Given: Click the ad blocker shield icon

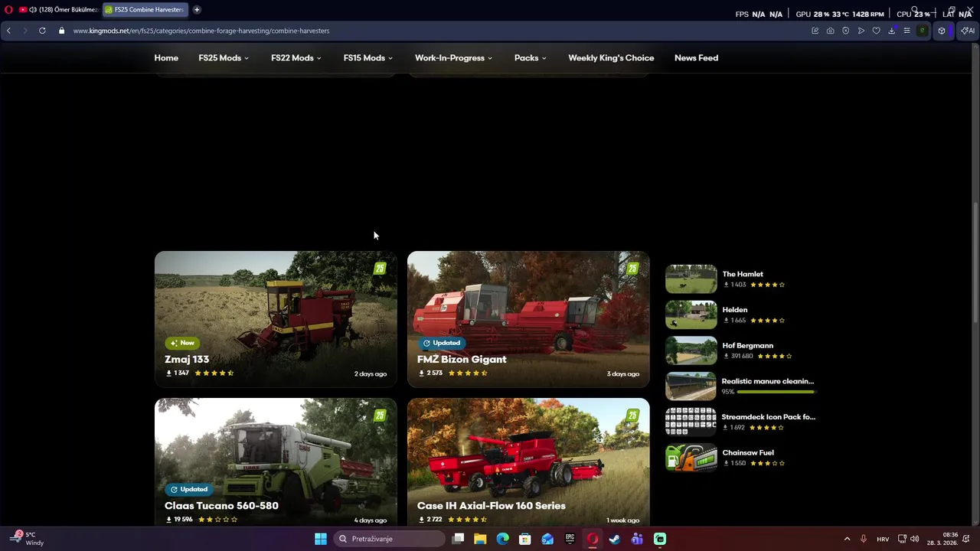Looking at the screenshot, I should pos(845,31).
